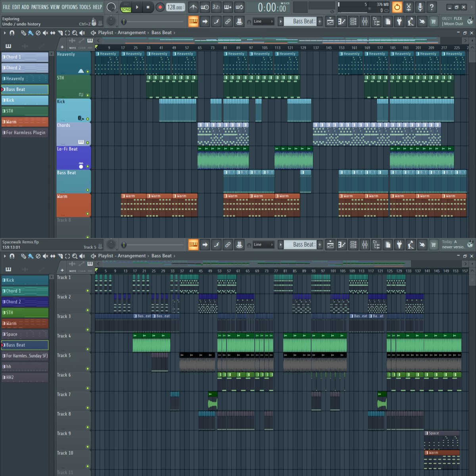Open the EDIT menu
The height and width of the screenshot is (476, 476).
[16, 7]
